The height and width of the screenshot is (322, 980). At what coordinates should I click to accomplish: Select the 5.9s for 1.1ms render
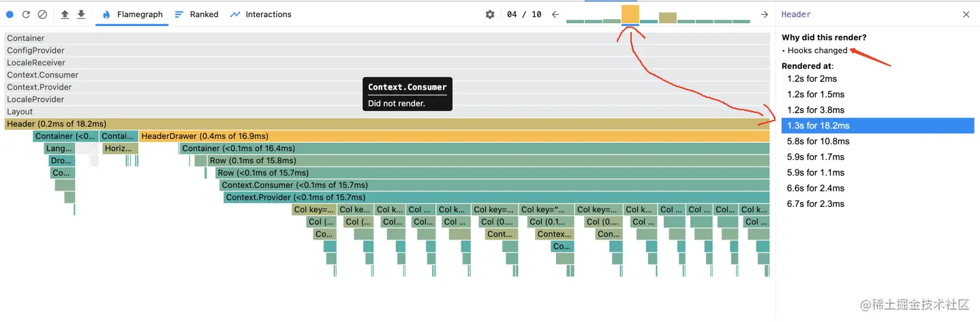pos(878,173)
